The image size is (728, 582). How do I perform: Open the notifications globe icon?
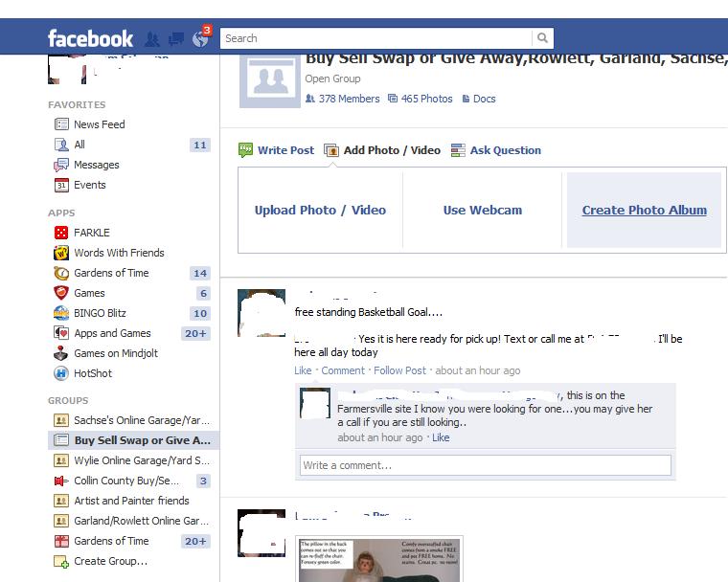point(200,38)
